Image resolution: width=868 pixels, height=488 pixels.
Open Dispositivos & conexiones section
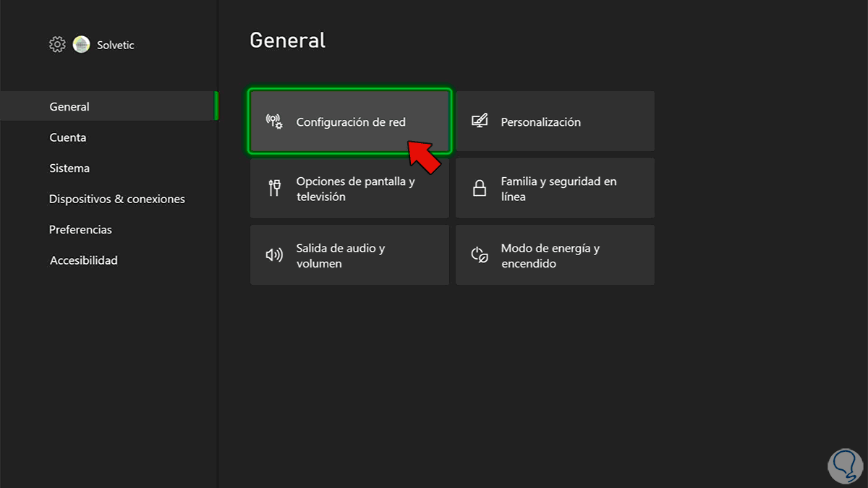click(x=117, y=199)
